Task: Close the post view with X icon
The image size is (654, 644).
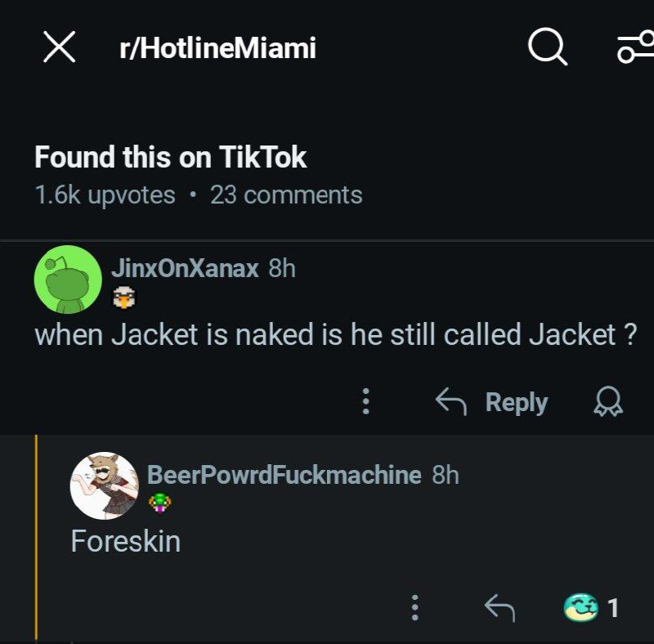Action: pyautogui.click(x=59, y=47)
